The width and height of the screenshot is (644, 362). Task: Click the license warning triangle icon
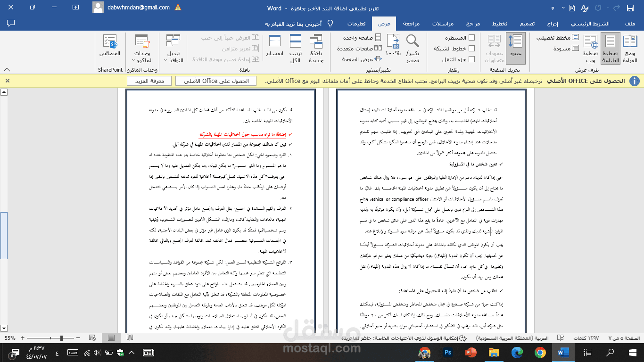[x=178, y=8]
